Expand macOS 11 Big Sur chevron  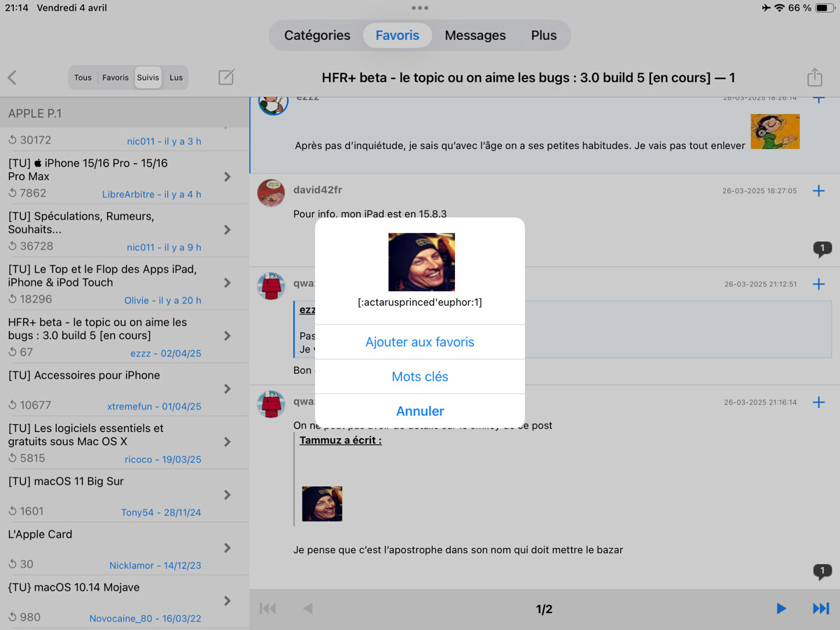[227, 495]
